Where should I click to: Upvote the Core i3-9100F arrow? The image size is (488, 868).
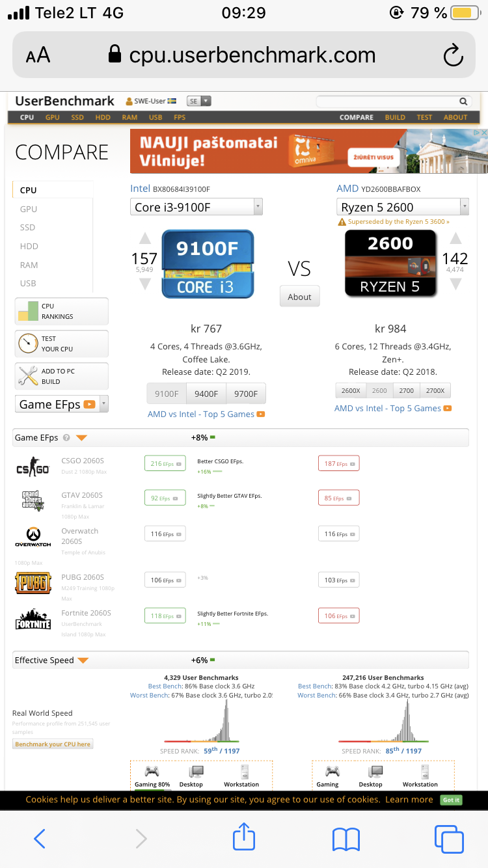point(145,239)
